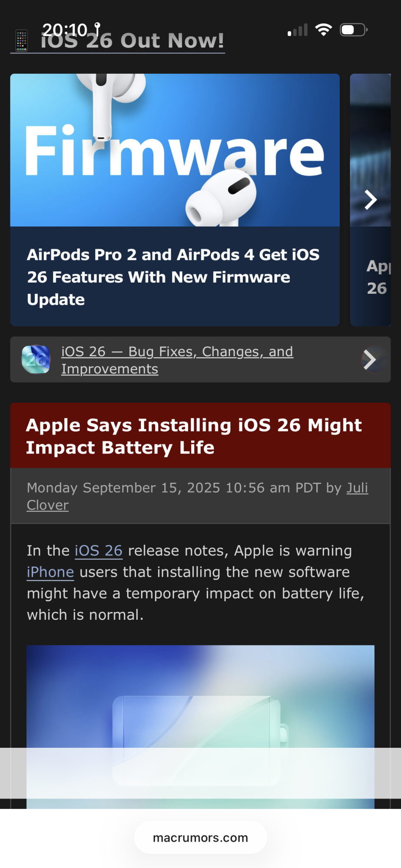401x868 pixels.
Task: Tap the battery indicator in the status bar
Action: coord(353,30)
